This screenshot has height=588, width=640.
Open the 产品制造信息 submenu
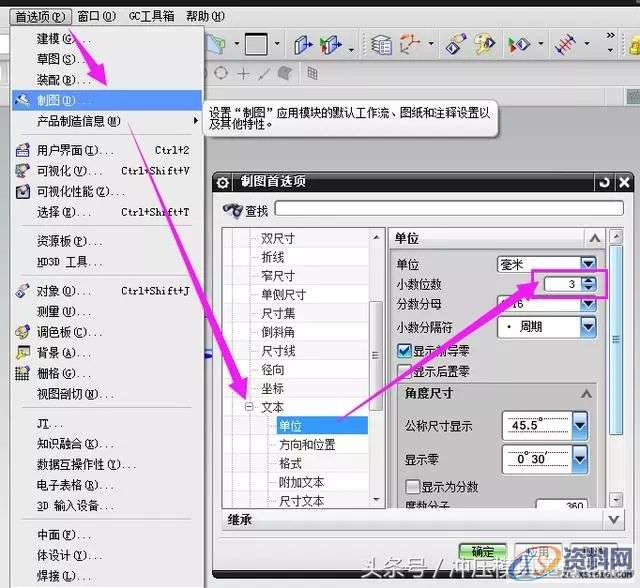(x=107, y=121)
